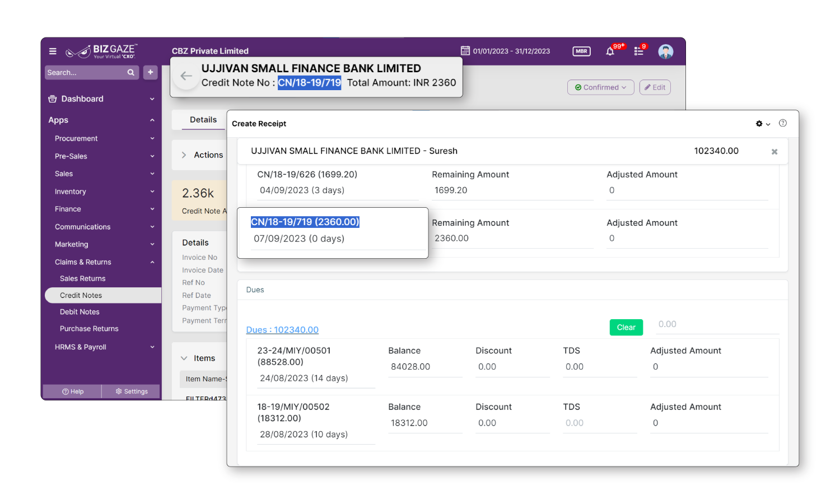840x504 pixels.
Task: Click the Help button in sidebar
Action: 73,391
